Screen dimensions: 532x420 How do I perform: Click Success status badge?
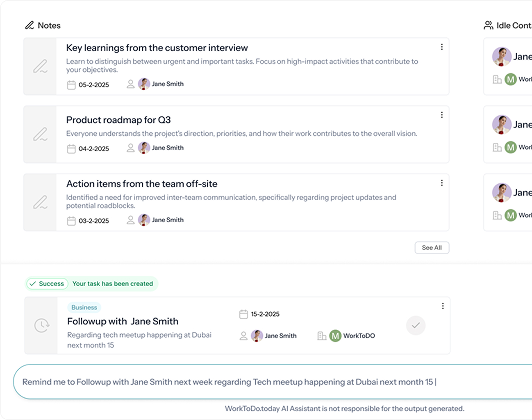47,283
